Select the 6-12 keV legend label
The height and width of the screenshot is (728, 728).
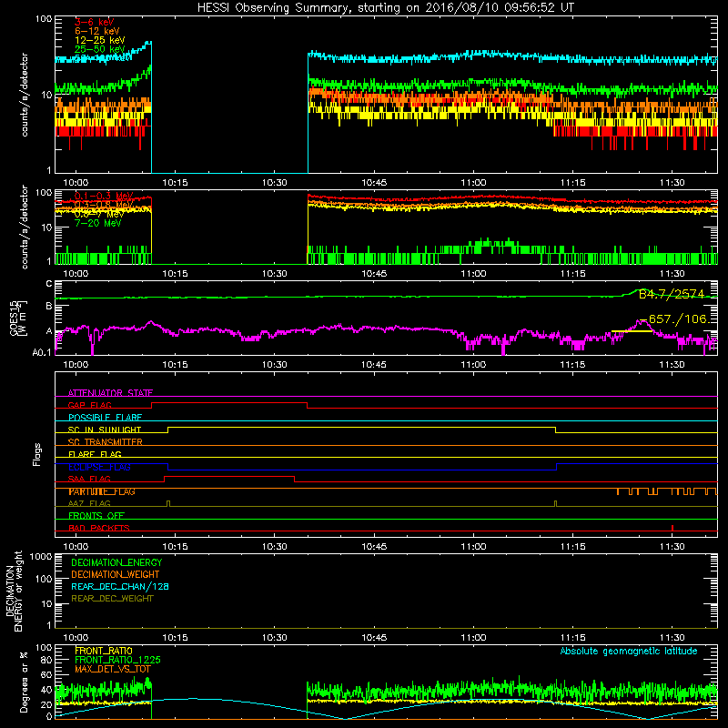tap(97, 31)
